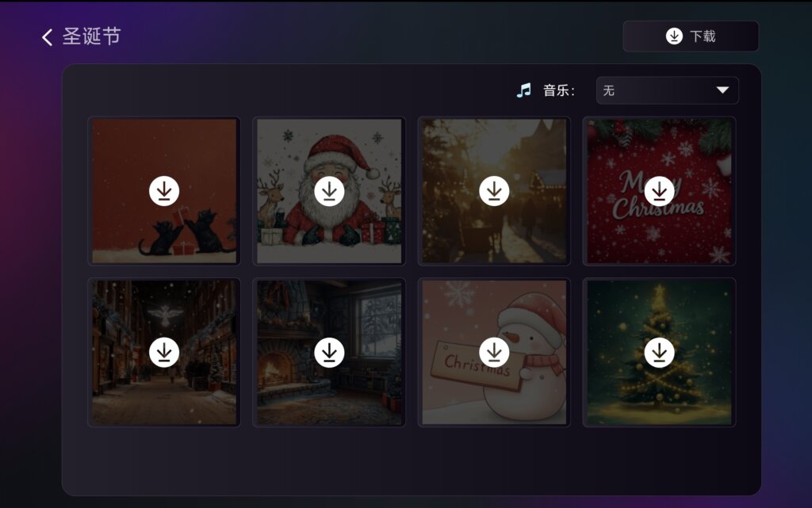Go back using the arrow beside 圣诞节

(x=47, y=36)
